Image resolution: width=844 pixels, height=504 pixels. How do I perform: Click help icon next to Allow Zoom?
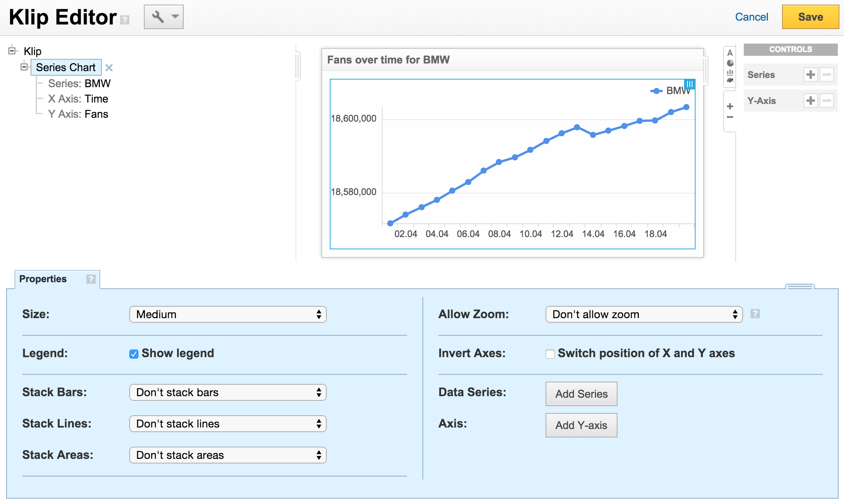[755, 314]
